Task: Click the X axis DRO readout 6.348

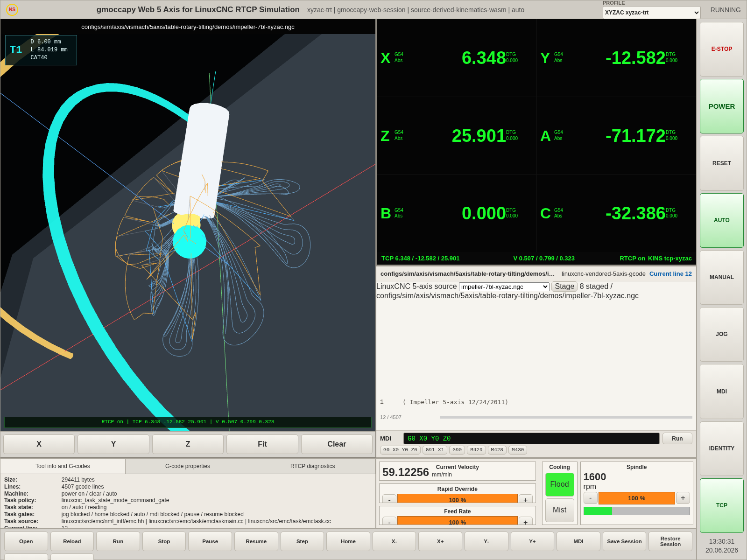Action: [483, 58]
